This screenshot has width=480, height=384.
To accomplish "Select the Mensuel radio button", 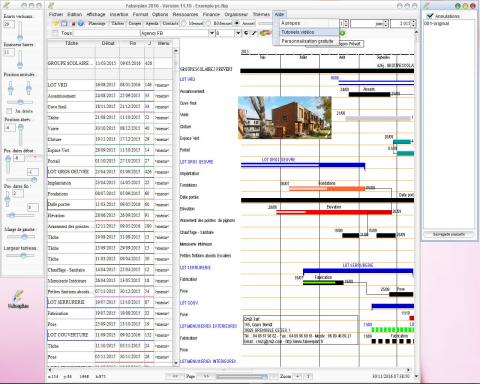I will (184, 23).
